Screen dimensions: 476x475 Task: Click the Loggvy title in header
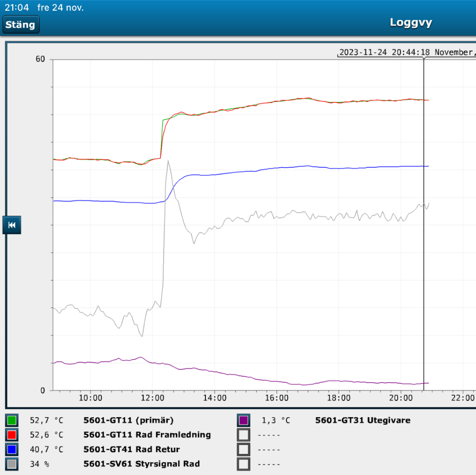click(411, 23)
